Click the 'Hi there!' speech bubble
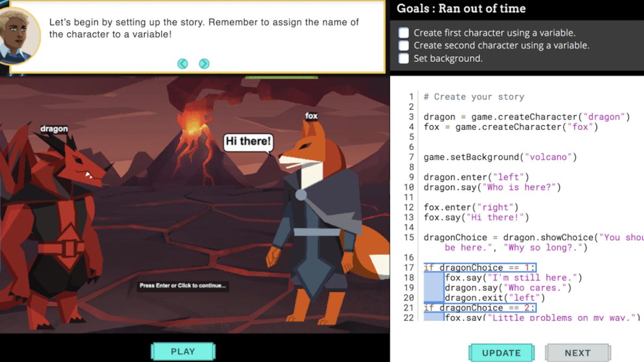Viewport: 644px width, 362px height. [x=247, y=143]
